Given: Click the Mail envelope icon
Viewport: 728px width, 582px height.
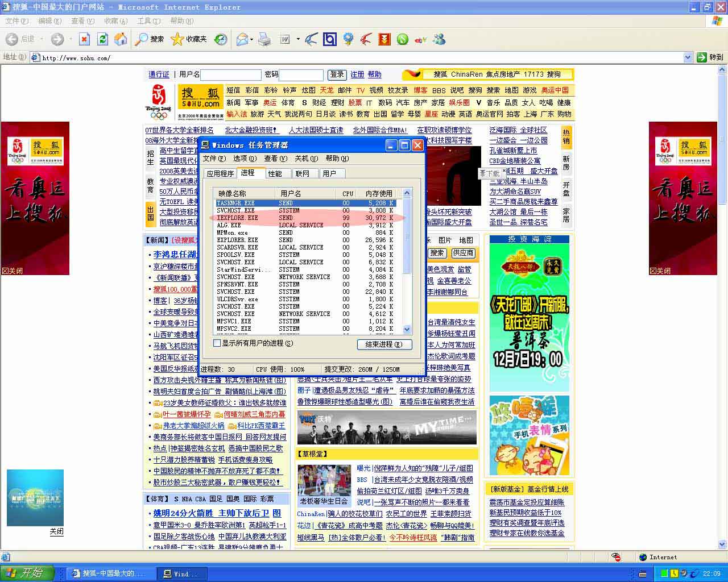Looking at the screenshot, I should 242,39.
